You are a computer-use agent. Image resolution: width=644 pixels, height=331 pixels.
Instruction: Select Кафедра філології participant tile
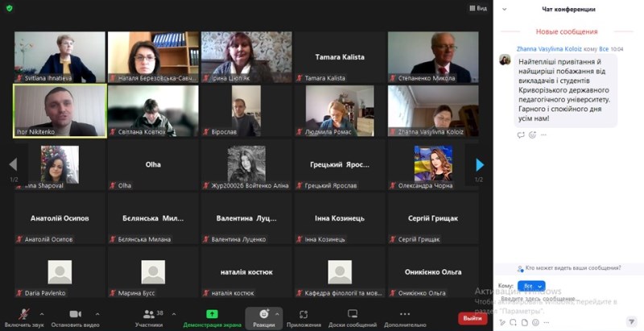click(340, 272)
